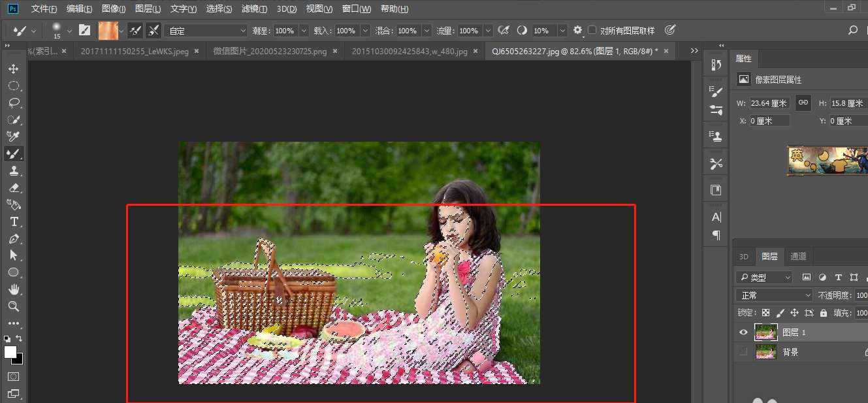This screenshot has width=868, height=403.
Task: Open the 滤镜 menu
Action: 254,9
